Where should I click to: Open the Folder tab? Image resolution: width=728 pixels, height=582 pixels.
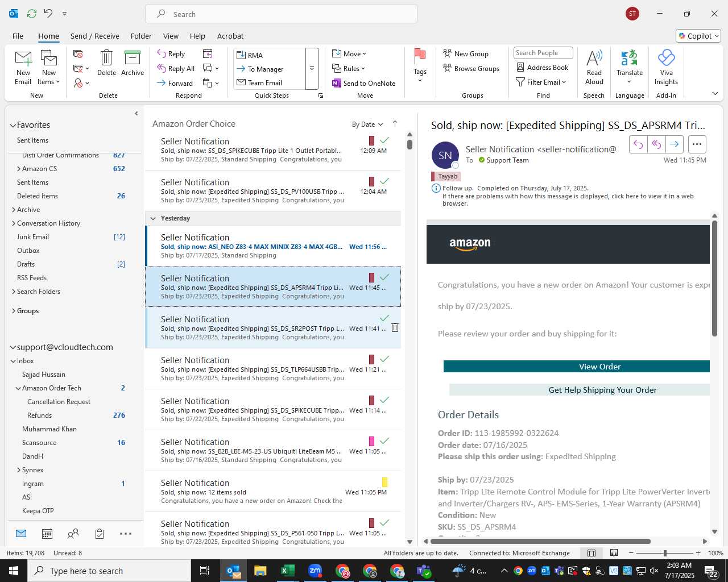tap(141, 36)
